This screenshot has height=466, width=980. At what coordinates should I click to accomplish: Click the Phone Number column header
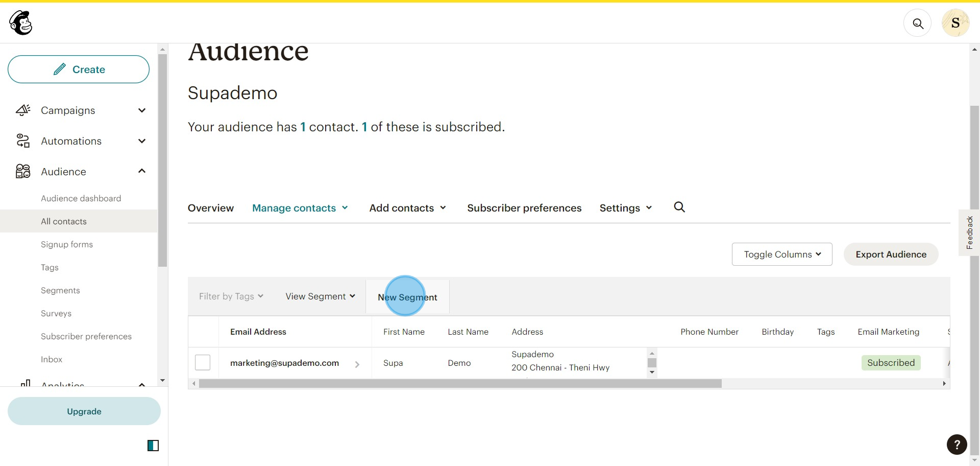pyautogui.click(x=709, y=332)
